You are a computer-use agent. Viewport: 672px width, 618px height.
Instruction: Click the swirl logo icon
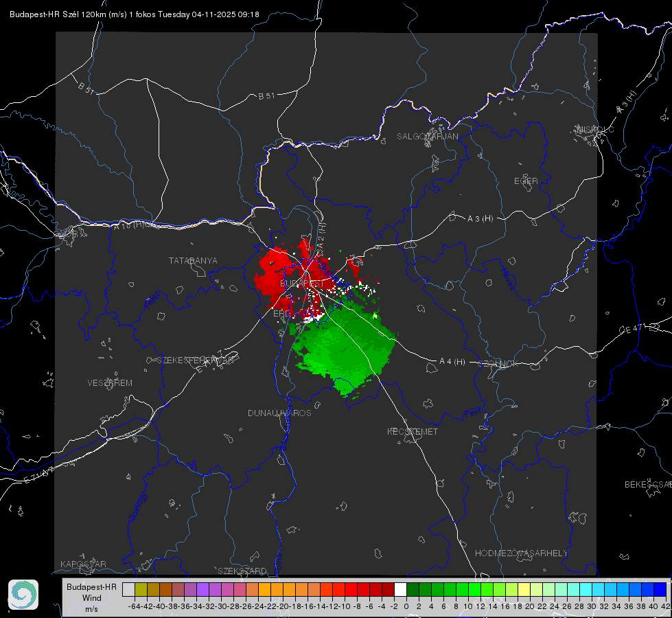(23, 595)
